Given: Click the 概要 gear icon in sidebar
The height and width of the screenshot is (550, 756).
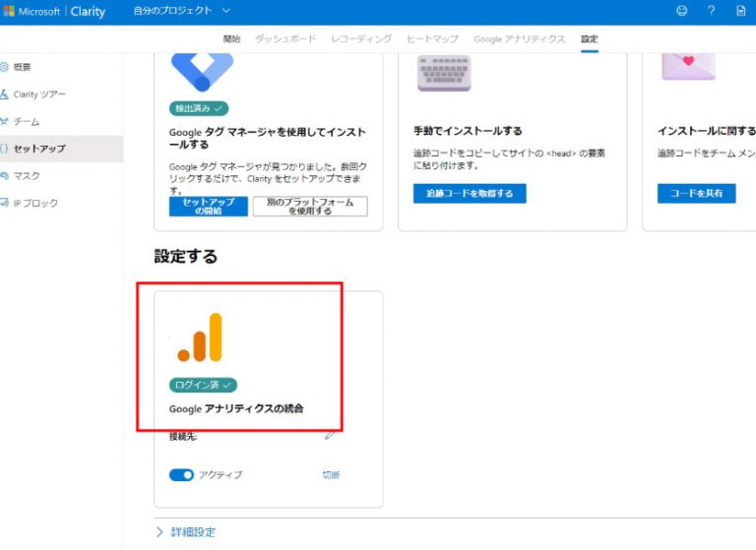Looking at the screenshot, I should (x=4, y=67).
